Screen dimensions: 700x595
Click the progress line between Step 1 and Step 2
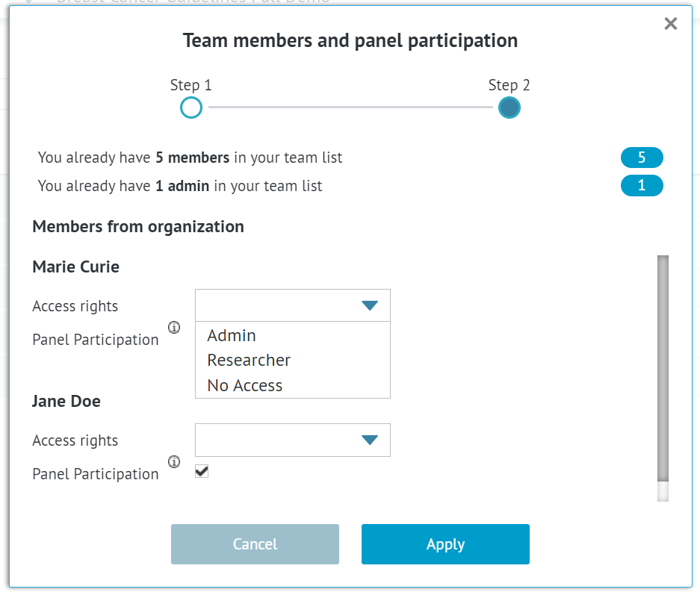pos(350,108)
